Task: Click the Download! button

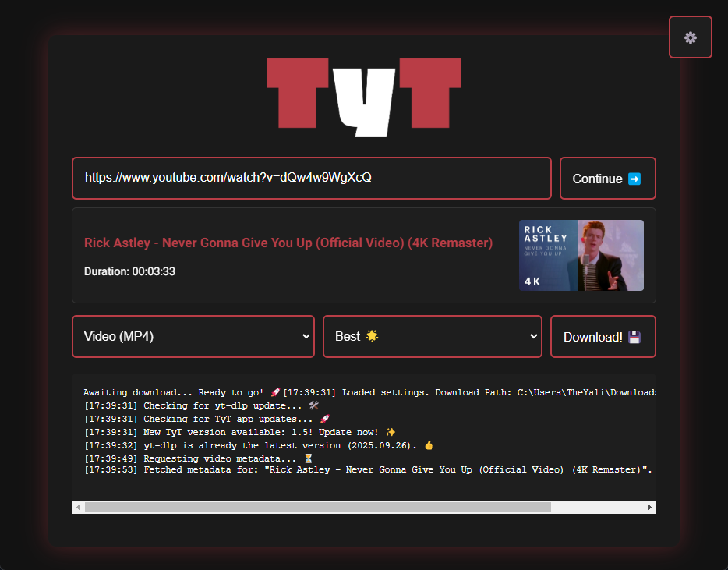Action: click(603, 337)
